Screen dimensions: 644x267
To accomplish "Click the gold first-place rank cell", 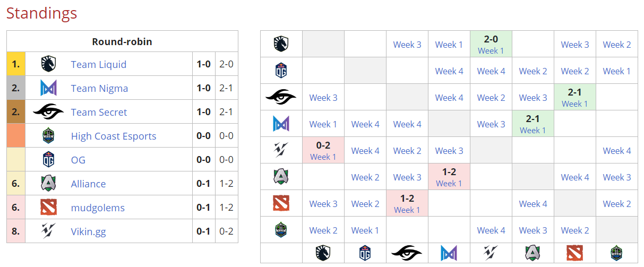I will [16, 64].
